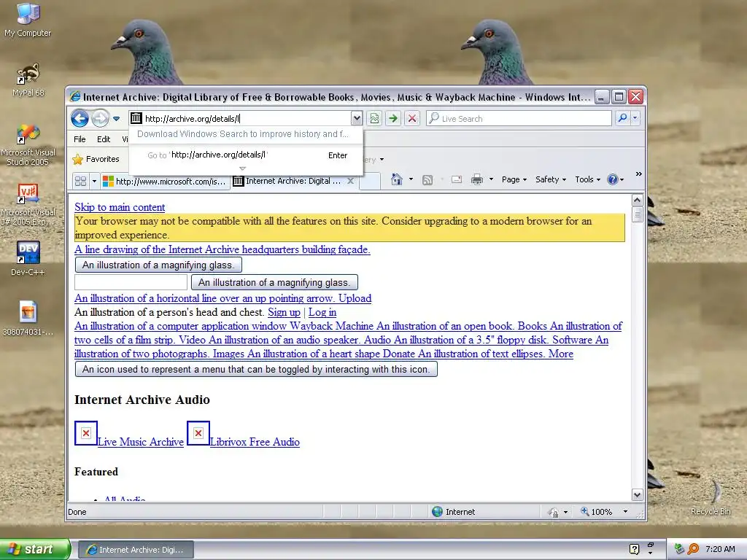This screenshot has width=747, height=560.
Task: Click the Protected Mode status icon
Action: click(553, 513)
